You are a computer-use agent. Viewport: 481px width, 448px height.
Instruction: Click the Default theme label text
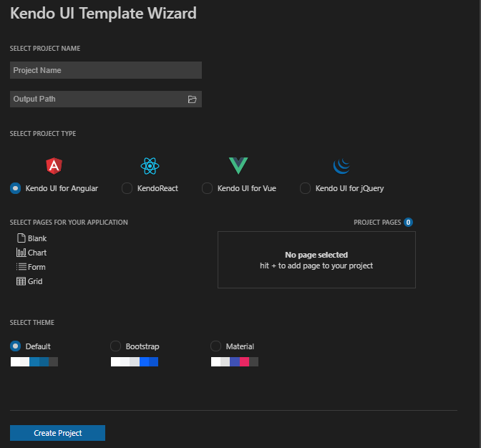coord(38,346)
